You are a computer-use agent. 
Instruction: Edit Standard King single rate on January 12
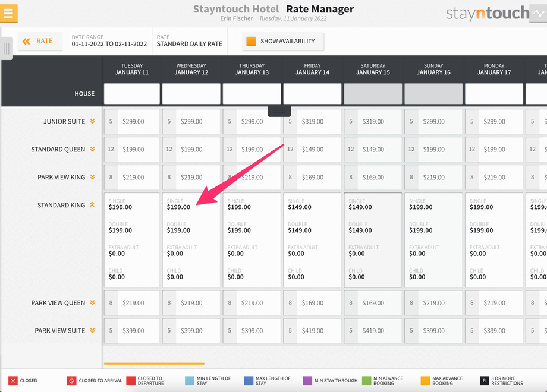click(178, 207)
